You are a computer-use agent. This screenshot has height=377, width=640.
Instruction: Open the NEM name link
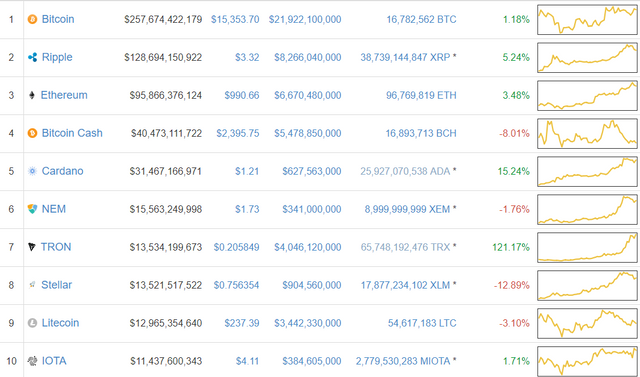(x=54, y=209)
